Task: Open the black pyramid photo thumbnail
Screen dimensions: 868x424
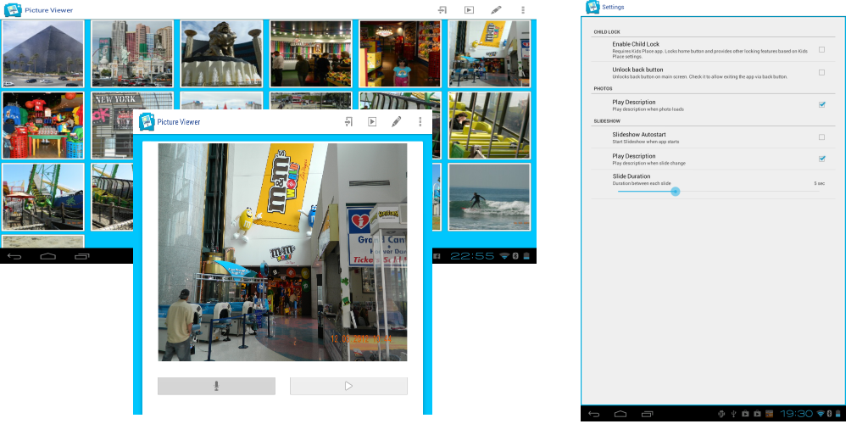Action: [x=43, y=54]
